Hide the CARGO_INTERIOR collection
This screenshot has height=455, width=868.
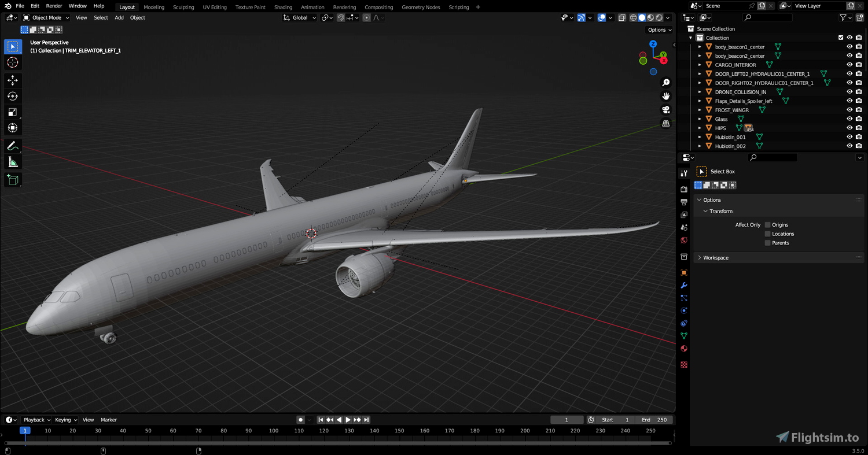[849, 64]
